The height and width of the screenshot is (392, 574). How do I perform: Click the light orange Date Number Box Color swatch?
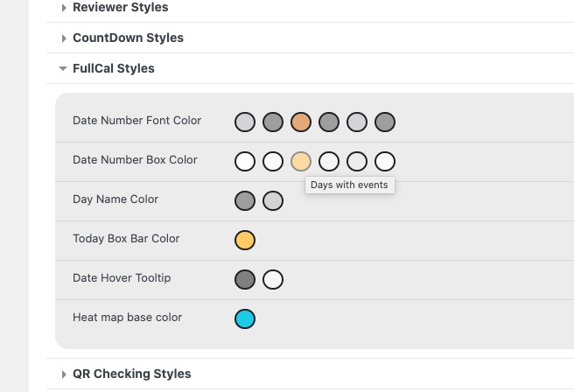coord(301,161)
